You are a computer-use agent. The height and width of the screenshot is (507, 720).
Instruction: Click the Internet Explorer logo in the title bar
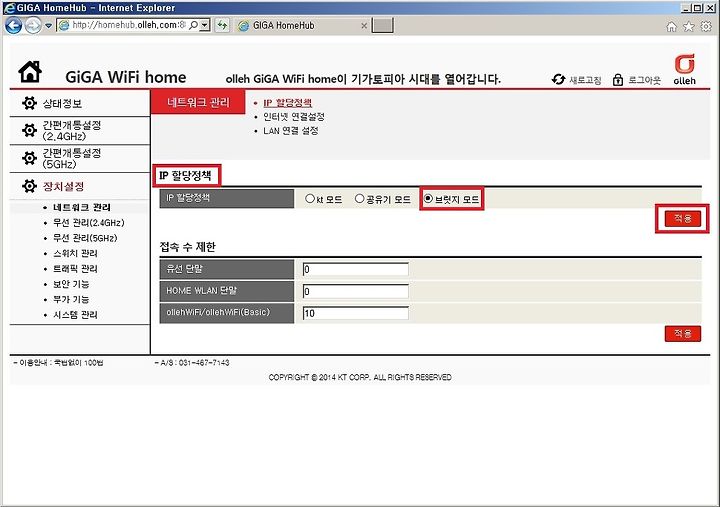[x=9, y=8]
